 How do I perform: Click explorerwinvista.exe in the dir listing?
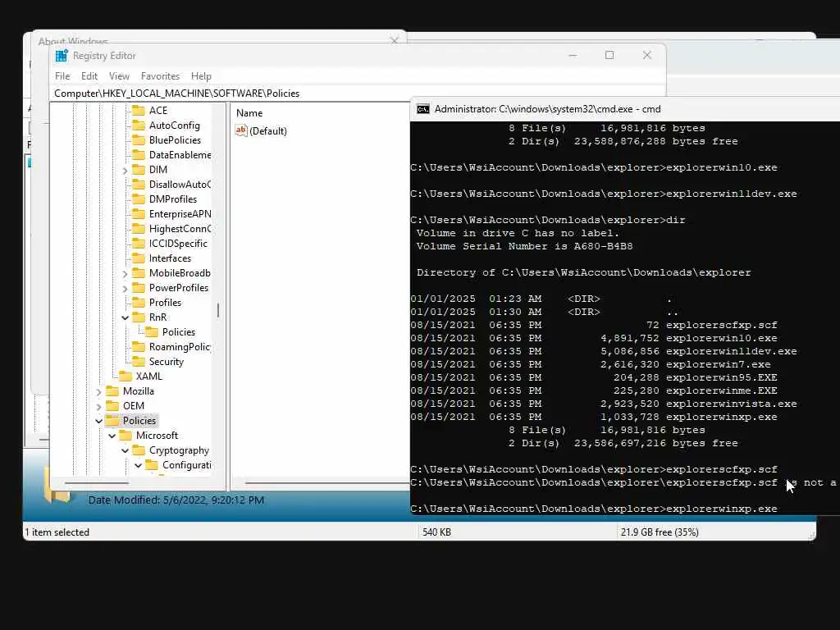tap(731, 404)
